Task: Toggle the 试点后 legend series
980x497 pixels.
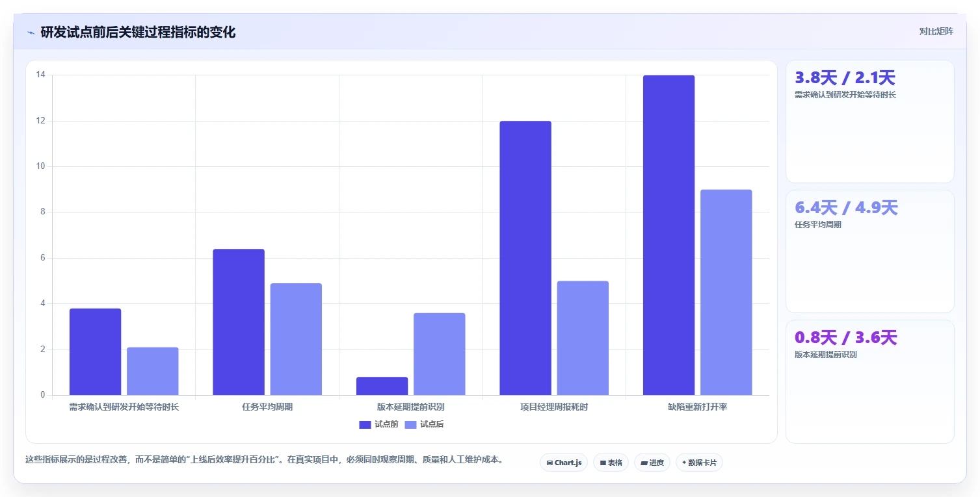Action: [x=424, y=424]
